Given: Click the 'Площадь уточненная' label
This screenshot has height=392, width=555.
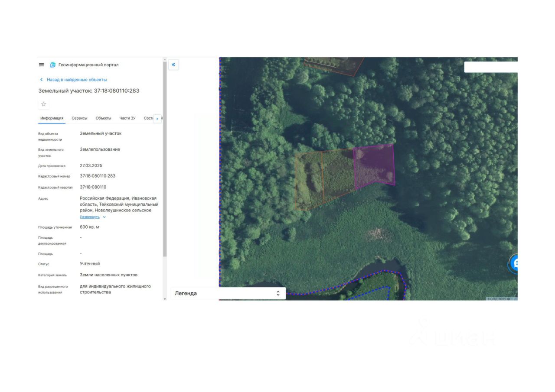Looking at the screenshot, I should click(x=55, y=227).
